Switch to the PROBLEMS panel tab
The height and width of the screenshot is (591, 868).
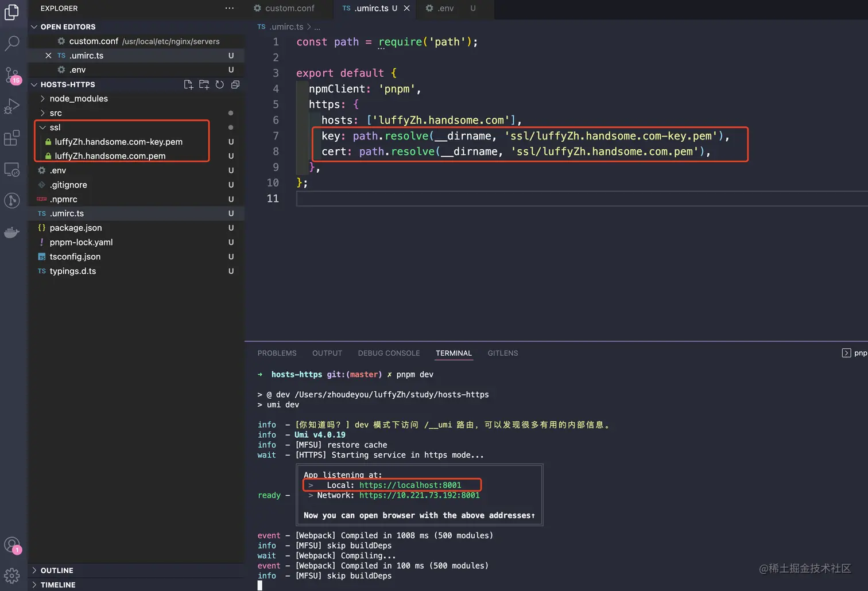pos(277,353)
